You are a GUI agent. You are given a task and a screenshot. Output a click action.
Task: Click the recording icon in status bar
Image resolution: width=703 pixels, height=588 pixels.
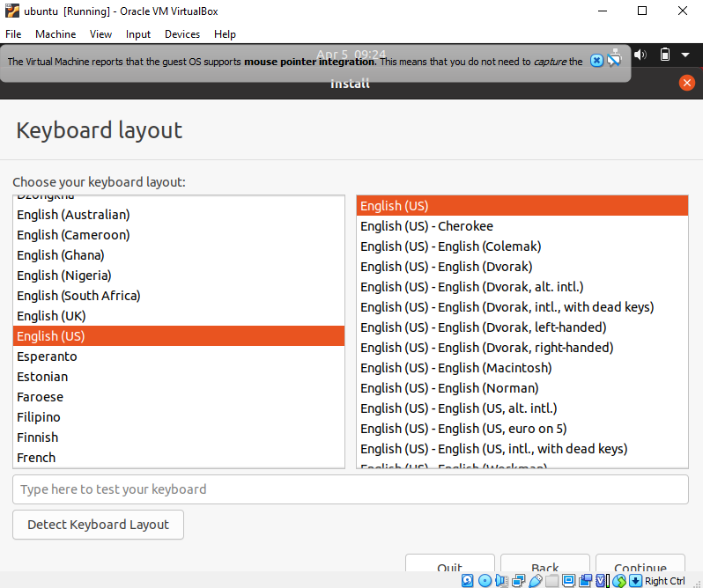click(x=585, y=581)
